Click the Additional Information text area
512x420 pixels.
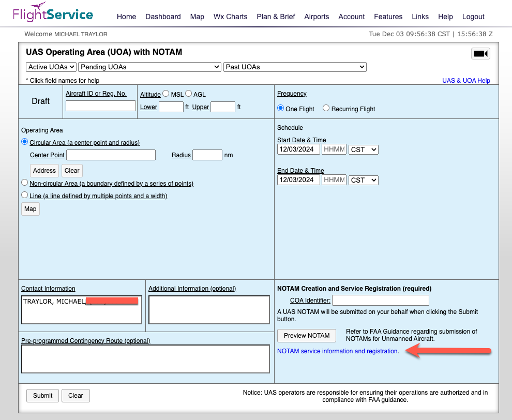[x=209, y=310]
